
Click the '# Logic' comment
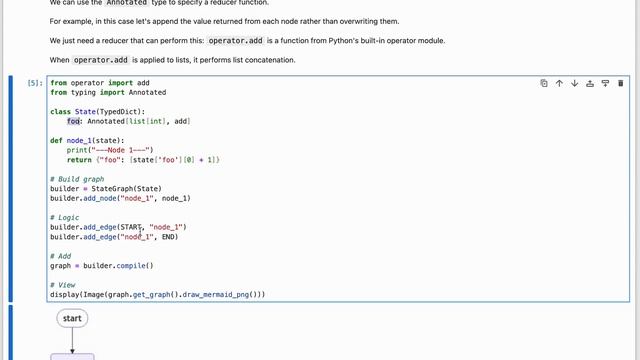(64, 218)
